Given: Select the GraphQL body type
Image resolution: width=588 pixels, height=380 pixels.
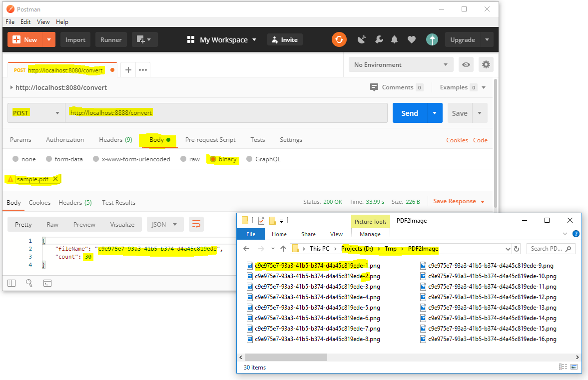Looking at the screenshot, I should [x=249, y=159].
